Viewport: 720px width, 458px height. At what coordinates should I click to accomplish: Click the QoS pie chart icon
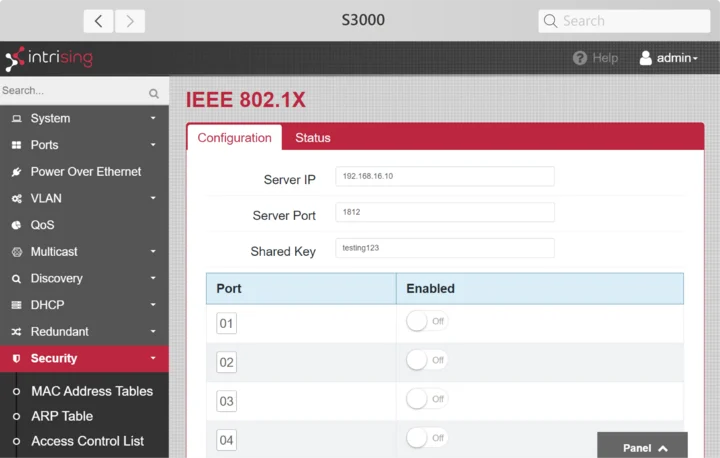click(17, 225)
